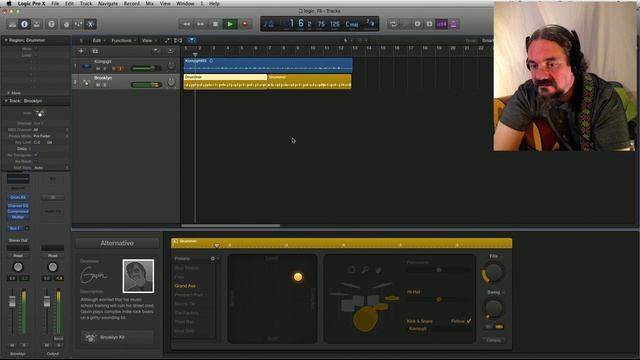This screenshot has width=640, height=360.
Task: Open the Mix menu
Action: pos(150,3)
